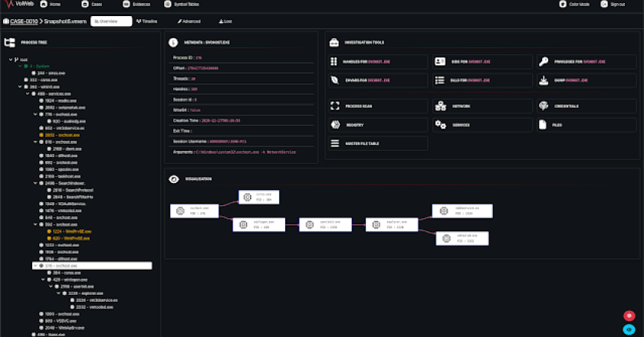Click the Dump svchost.exe download icon

click(x=544, y=80)
